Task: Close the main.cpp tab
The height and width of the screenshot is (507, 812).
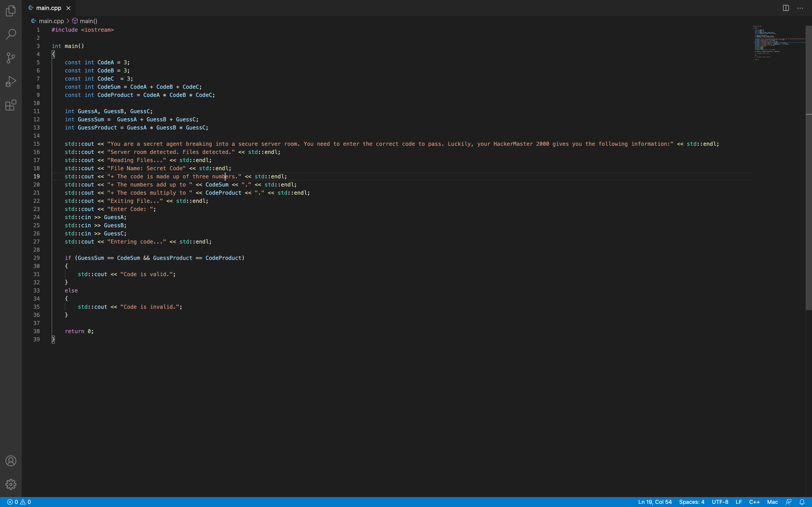Action: (68, 8)
